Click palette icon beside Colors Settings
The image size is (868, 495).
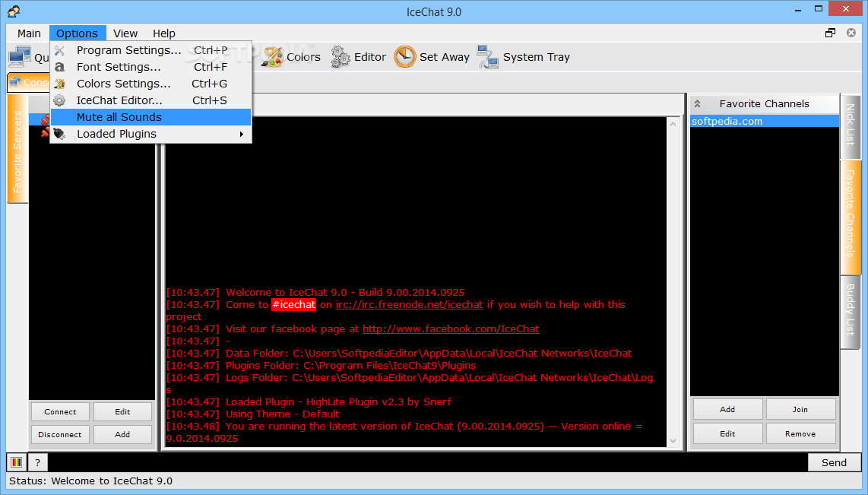tap(59, 84)
